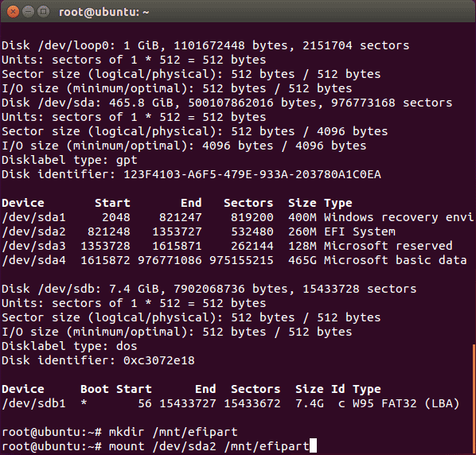Image resolution: width=476 pixels, height=455 pixels.
Task: Click the boot flag asterisk for sdb1
Action: (x=84, y=403)
